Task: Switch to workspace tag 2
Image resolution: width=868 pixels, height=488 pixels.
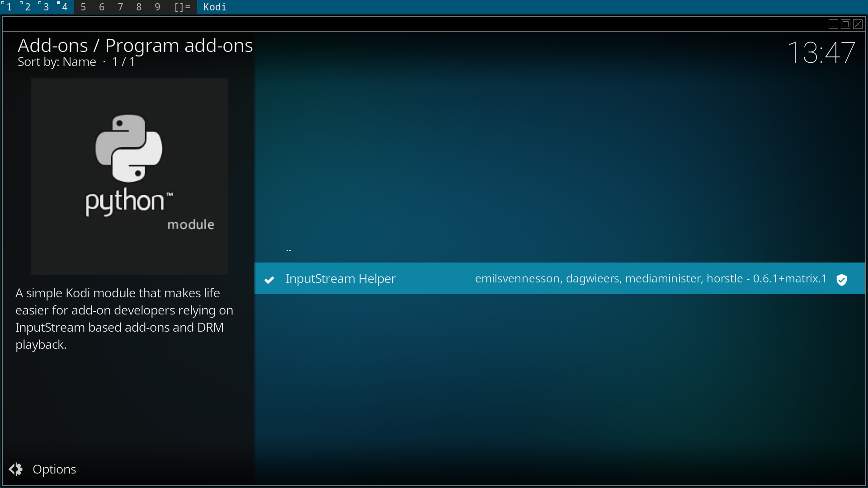Action: point(28,7)
